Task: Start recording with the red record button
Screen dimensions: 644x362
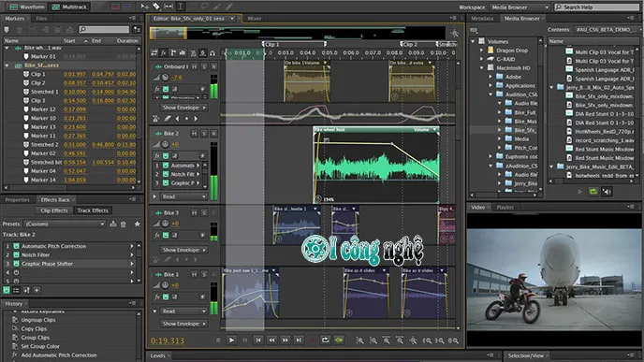Action: pyautogui.click(x=312, y=340)
